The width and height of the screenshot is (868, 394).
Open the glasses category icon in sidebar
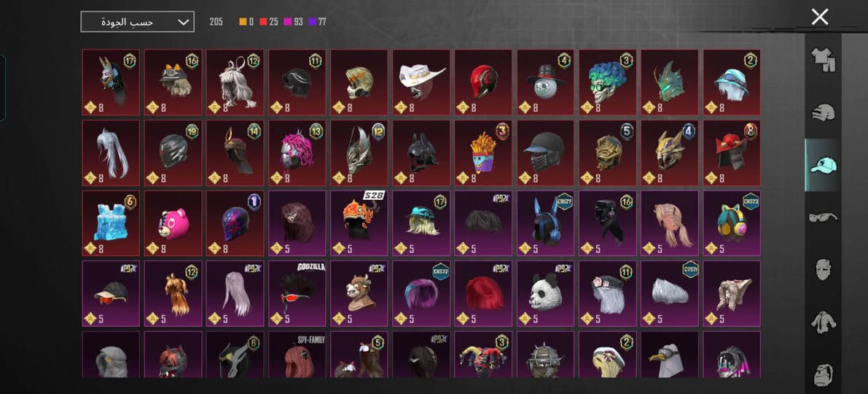823,217
